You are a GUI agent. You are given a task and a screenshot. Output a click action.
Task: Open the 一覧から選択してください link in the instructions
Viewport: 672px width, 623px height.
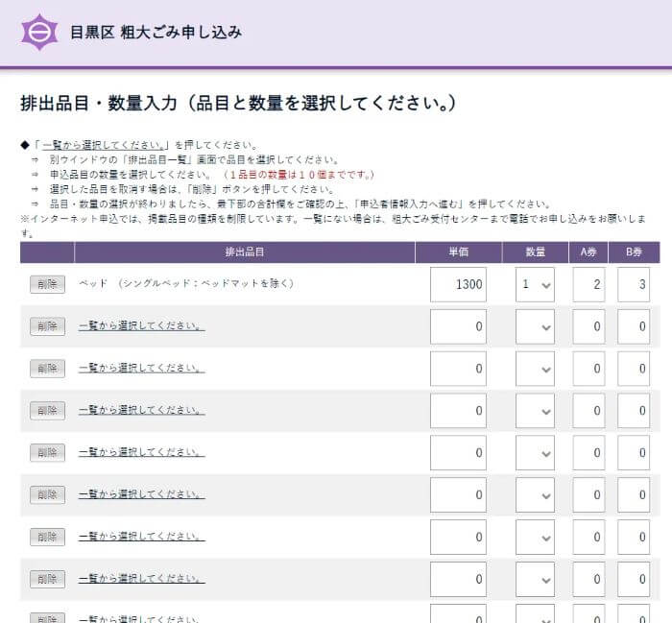click(x=106, y=145)
